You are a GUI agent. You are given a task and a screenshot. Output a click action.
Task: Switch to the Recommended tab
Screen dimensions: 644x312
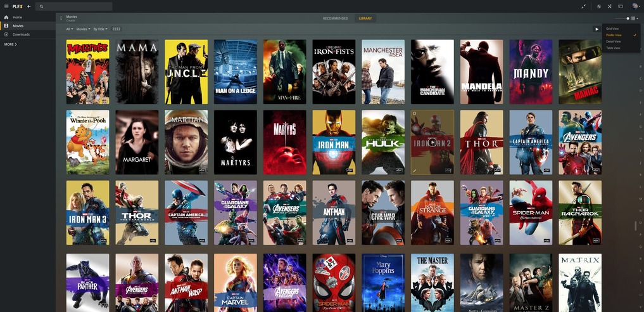pyautogui.click(x=335, y=18)
